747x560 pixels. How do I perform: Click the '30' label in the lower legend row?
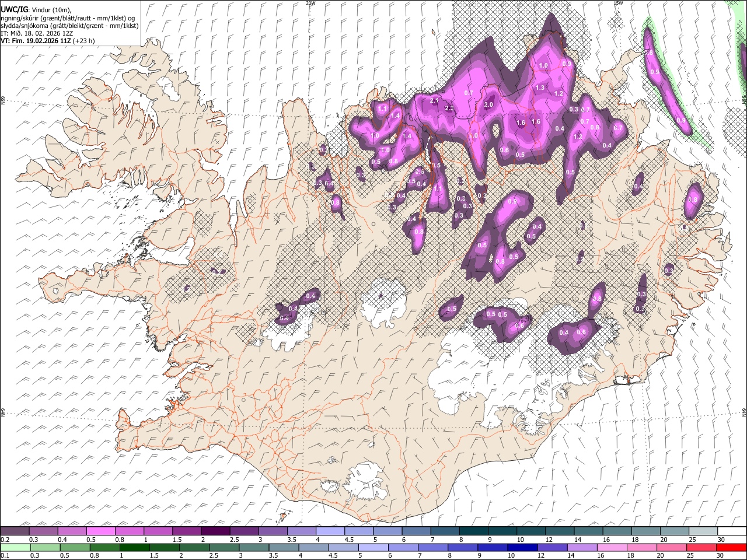[x=721, y=555]
